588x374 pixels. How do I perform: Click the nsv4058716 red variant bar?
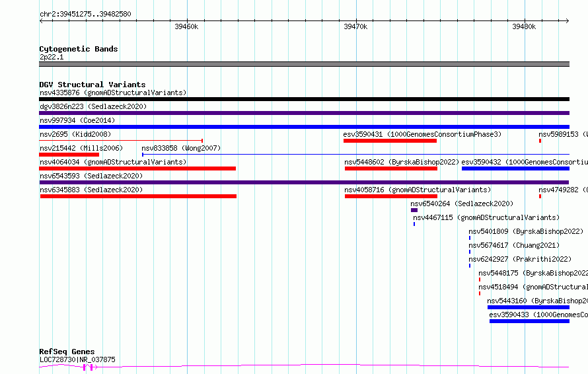[x=391, y=196]
